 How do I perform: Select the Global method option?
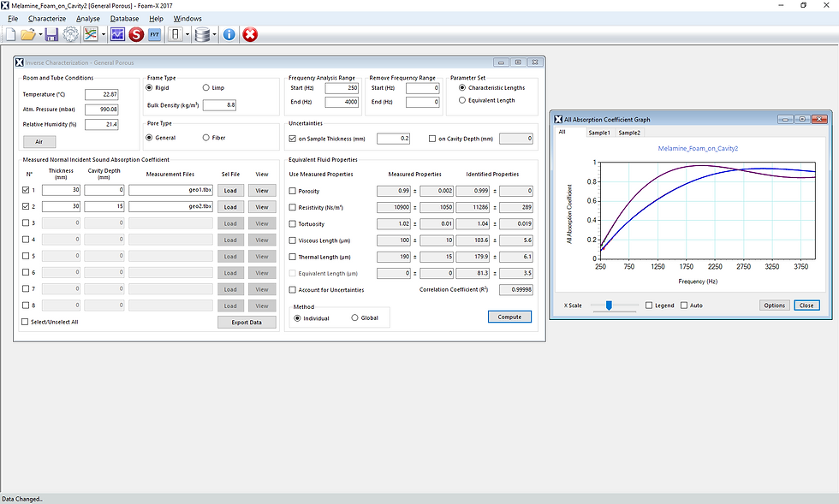[354, 317]
